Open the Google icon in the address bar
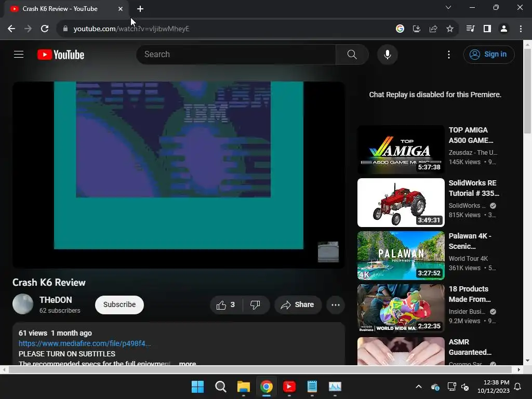The image size is (532, 399). click(x=400, y=29)
